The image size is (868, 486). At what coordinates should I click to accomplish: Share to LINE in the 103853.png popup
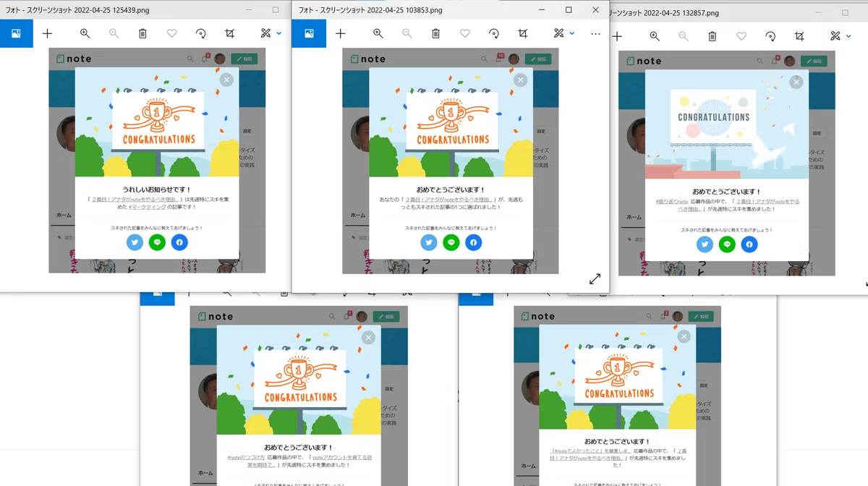[451, 242]
